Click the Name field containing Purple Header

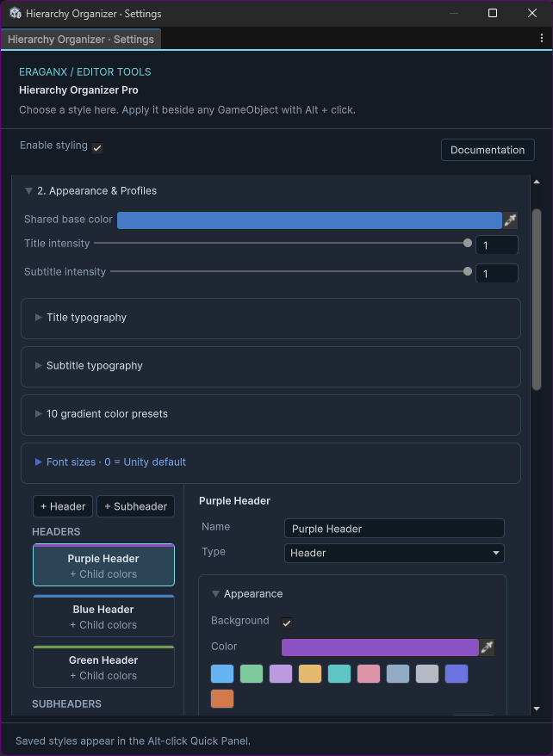pos(394,529)
